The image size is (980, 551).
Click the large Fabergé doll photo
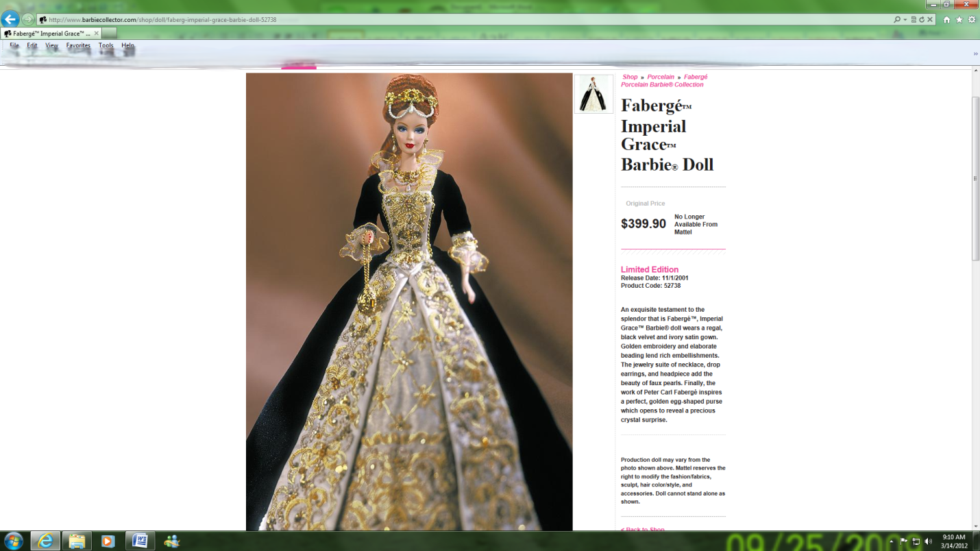[409, 302]
